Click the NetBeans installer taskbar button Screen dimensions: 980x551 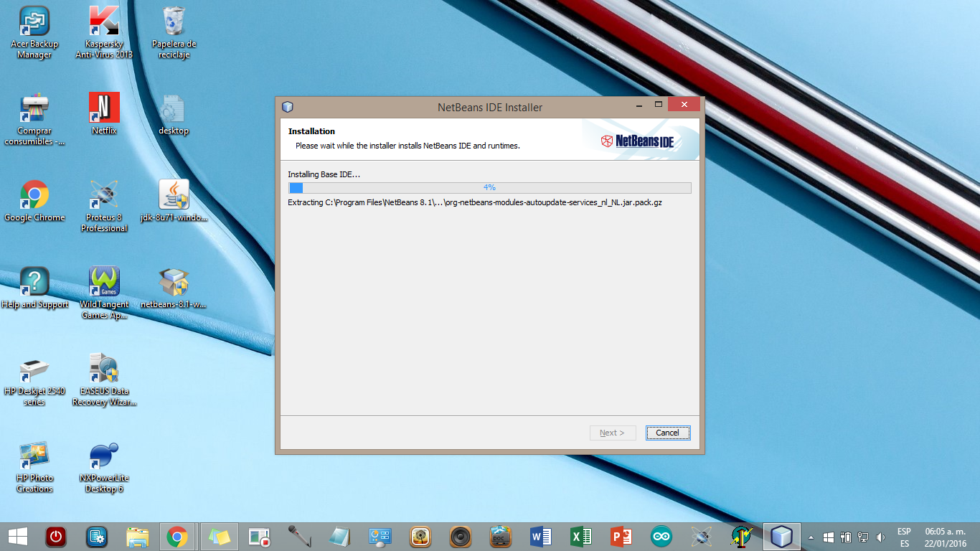point(781,537)
